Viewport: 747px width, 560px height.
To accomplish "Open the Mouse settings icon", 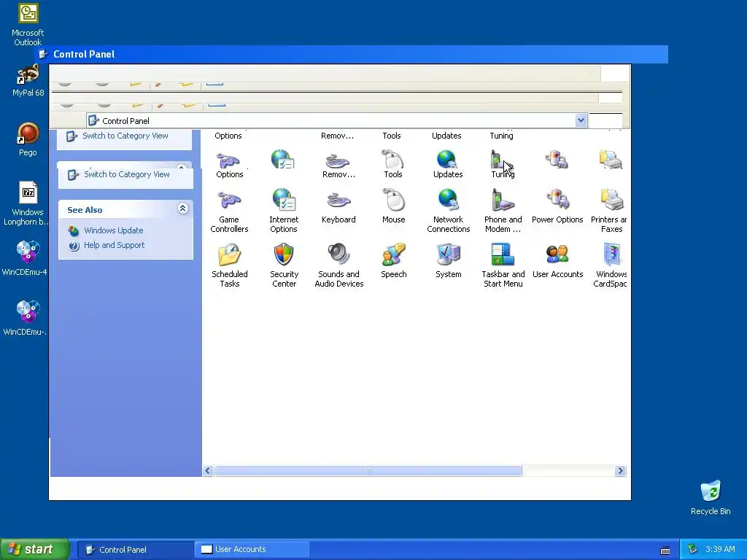I will point(393,206).
